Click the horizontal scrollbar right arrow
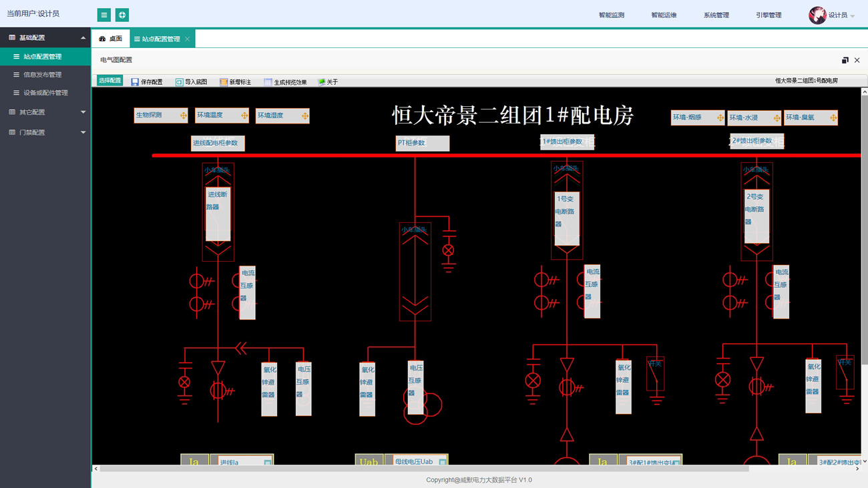The height and width of the screenshot is (488, 868). click(x=857, y=469)
